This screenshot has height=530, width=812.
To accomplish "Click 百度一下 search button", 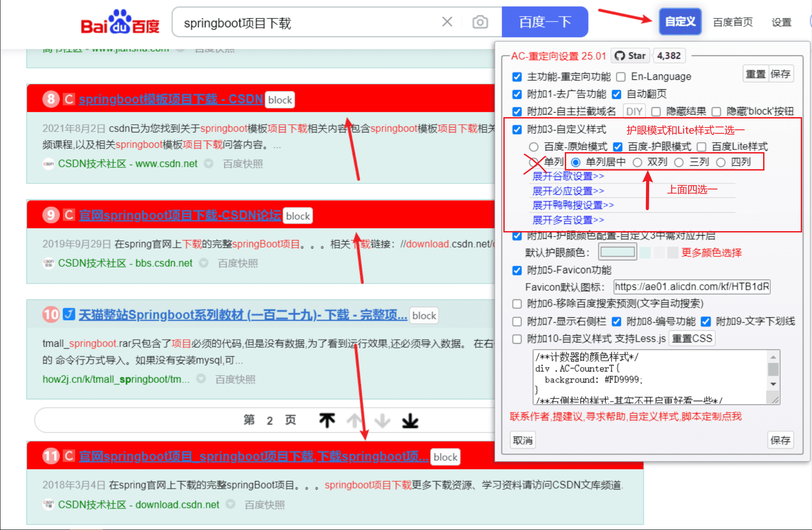I will (x=545, y=22).
